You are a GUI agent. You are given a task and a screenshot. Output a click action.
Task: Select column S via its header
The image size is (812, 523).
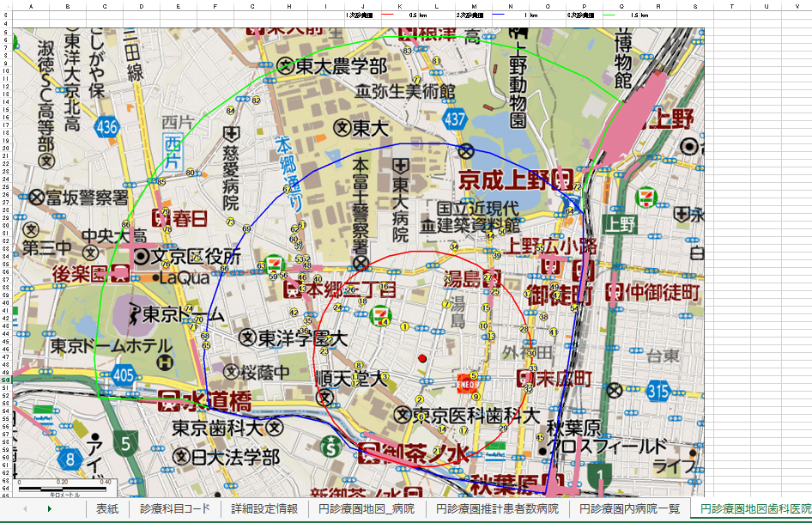tap(695, 6)
